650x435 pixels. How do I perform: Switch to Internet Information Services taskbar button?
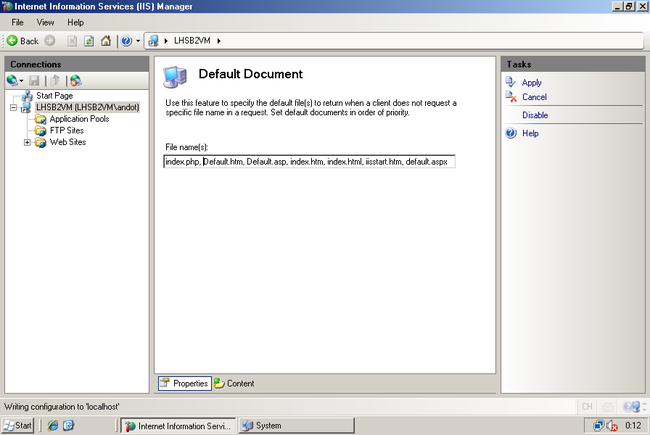[178, 426]
